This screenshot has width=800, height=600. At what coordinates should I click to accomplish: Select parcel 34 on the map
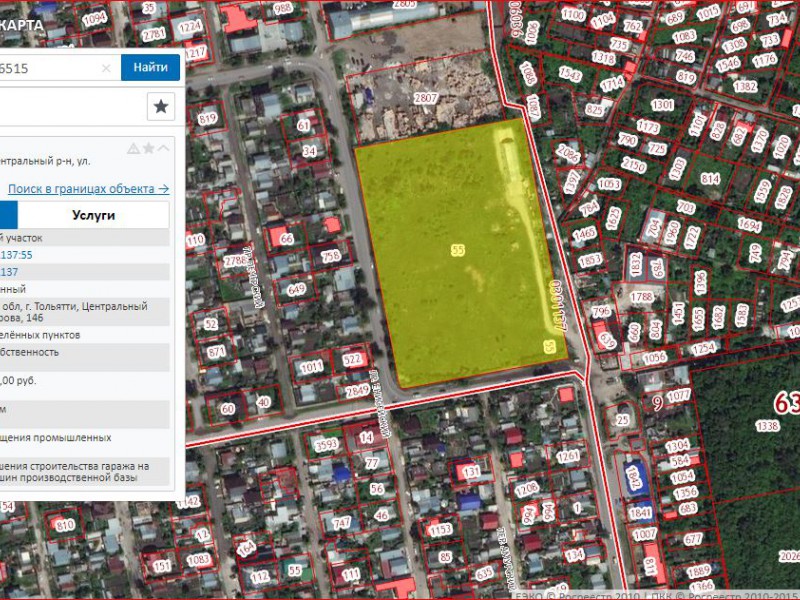(309, 151)
